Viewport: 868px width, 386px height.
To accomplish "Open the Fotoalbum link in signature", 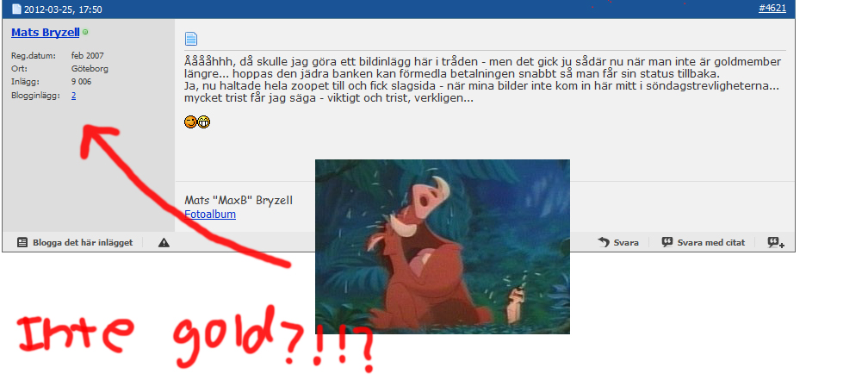I will [x=210, y=215].
